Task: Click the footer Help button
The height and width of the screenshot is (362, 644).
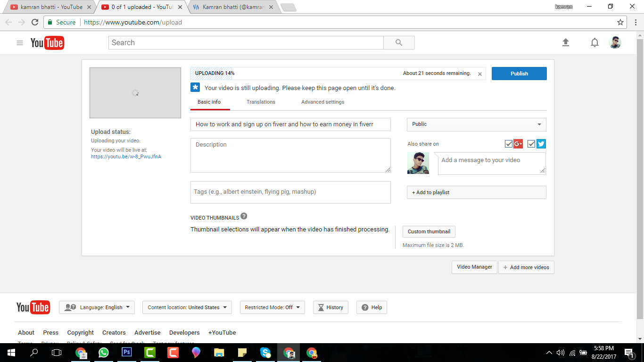Action: (372, 307)
